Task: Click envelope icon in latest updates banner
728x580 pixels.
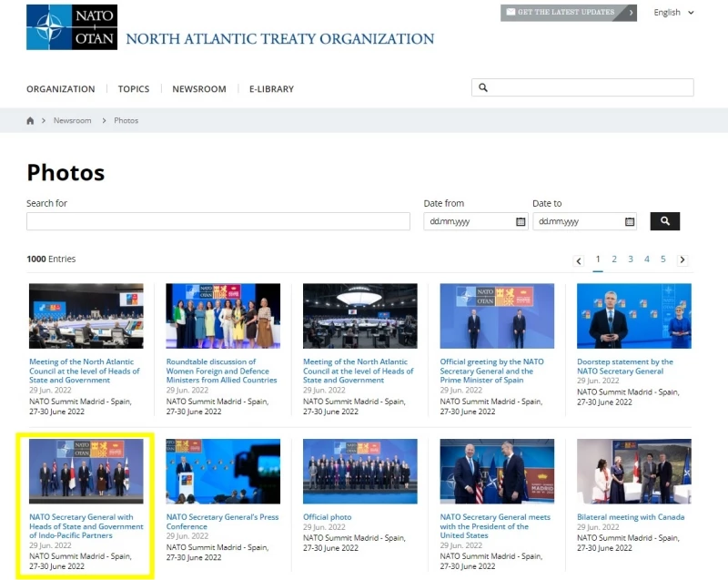Action: point(511,12)
